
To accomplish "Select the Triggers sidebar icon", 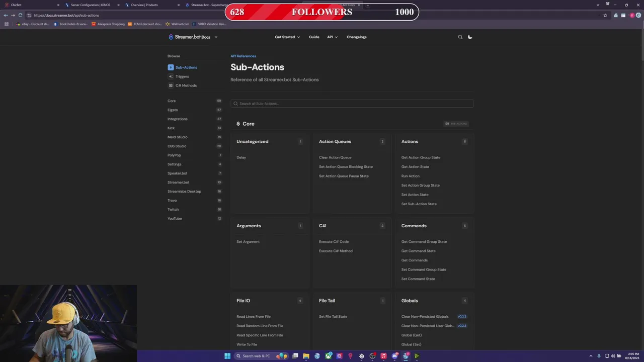I will (171, 76).
